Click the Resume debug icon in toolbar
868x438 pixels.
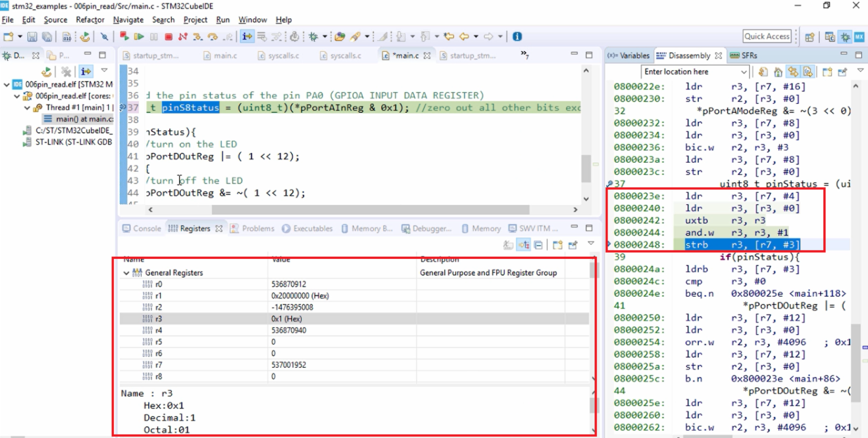(139, 37)
